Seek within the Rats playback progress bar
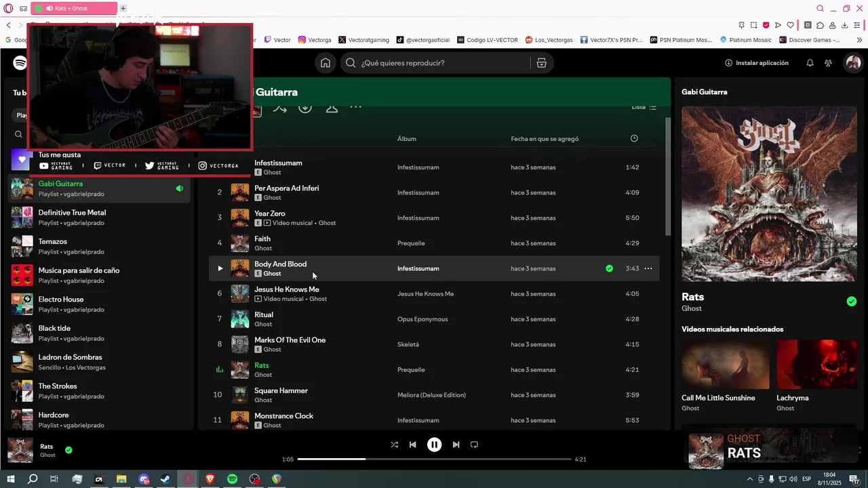The image size is (868, 488). tap(434, 460)
